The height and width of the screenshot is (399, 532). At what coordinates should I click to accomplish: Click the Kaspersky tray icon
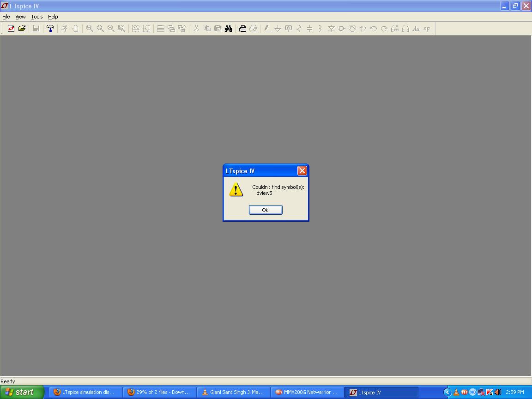(489, 393)
